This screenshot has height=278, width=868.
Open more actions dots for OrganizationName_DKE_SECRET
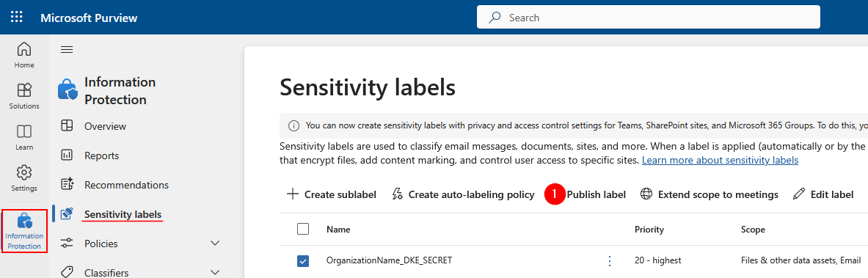tap(610, 261)
